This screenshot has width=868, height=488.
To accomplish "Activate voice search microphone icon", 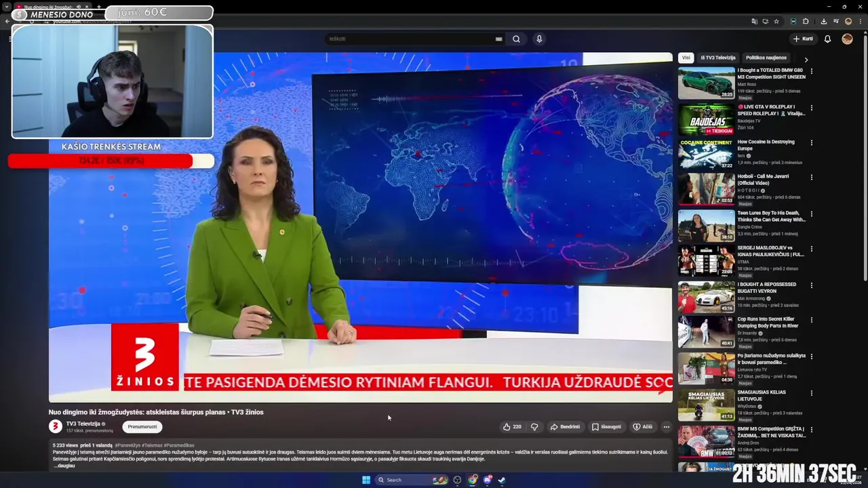I will point(539,39).
